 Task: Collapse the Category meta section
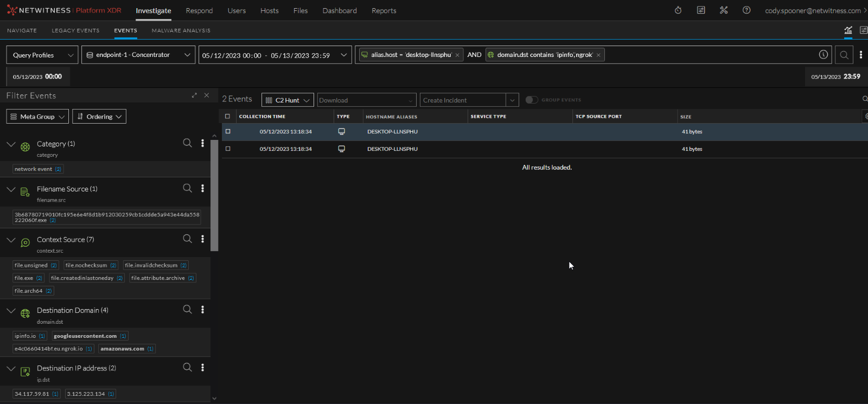(11, 144)
